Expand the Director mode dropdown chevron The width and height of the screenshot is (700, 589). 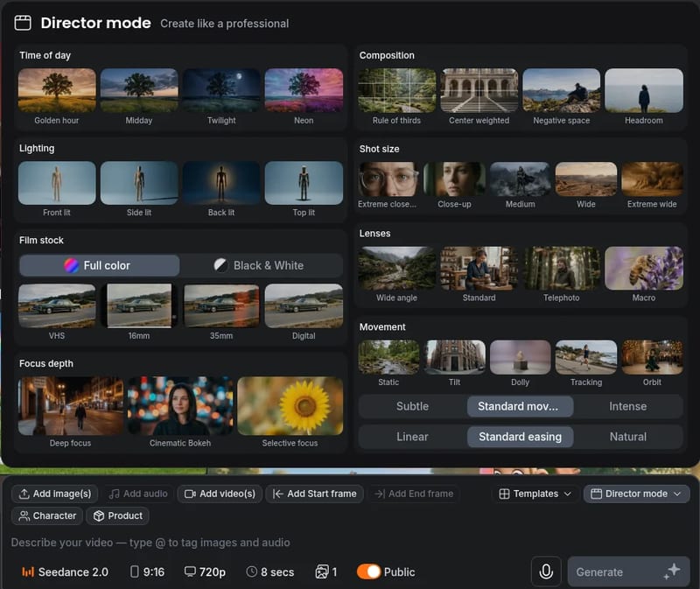coord(677,494)
